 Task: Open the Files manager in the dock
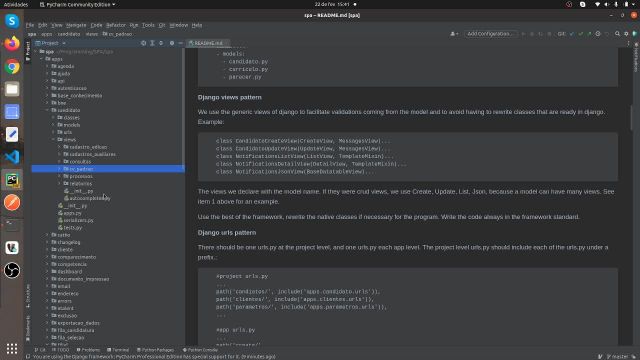[x=12, y=89]
